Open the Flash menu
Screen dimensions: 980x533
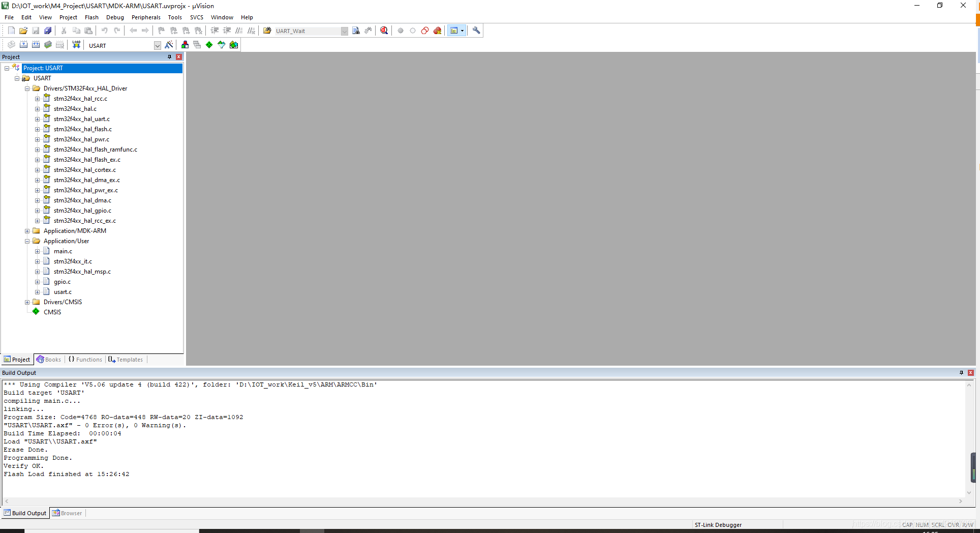click(x=91, y=17)
